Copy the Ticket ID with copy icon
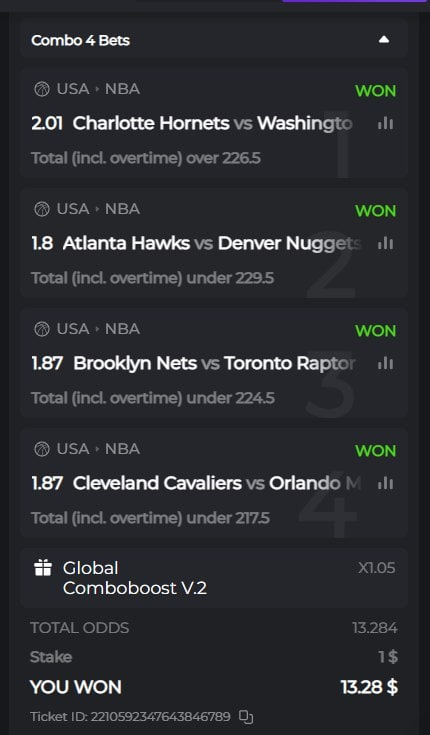Viewport: 430px width, 735px height. (246, 717)
